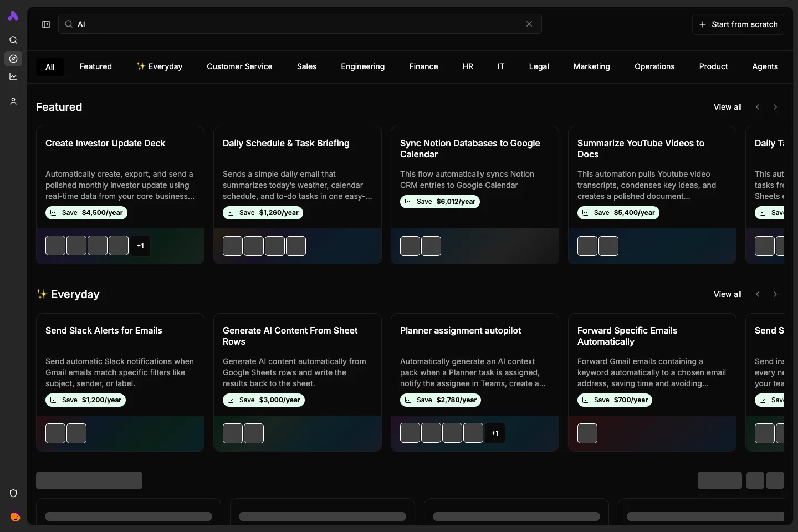798x532 pixels.
Task: Switch to the Featured tab
Action: [95, 66]
